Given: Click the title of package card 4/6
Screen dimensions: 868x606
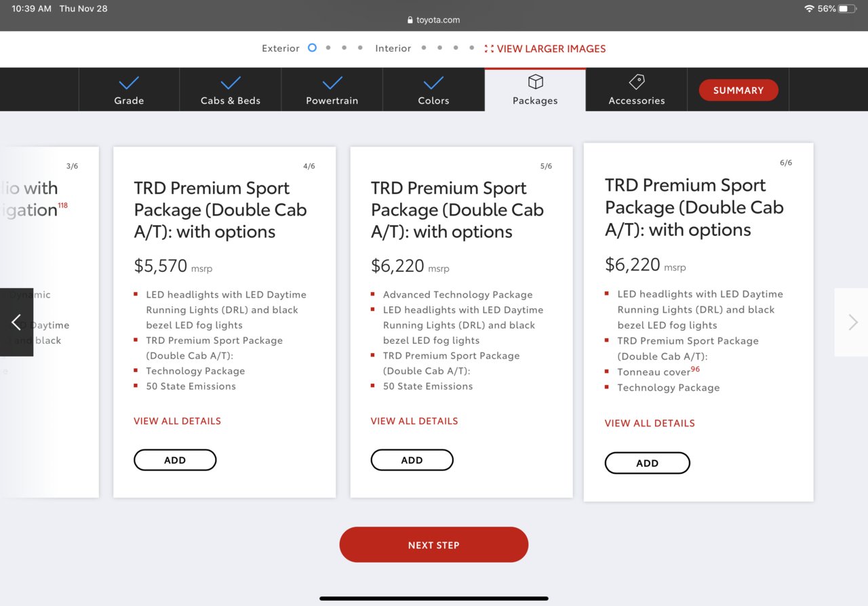Looking at the screenshot, I should pyautogui.click(x=220, y=209).
